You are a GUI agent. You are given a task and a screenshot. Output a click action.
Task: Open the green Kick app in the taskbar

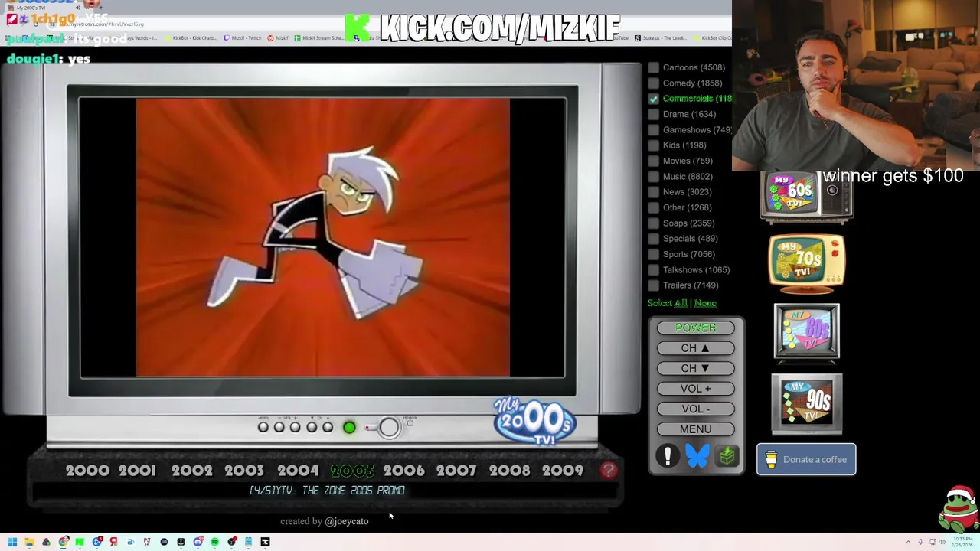tap(80, 542)
